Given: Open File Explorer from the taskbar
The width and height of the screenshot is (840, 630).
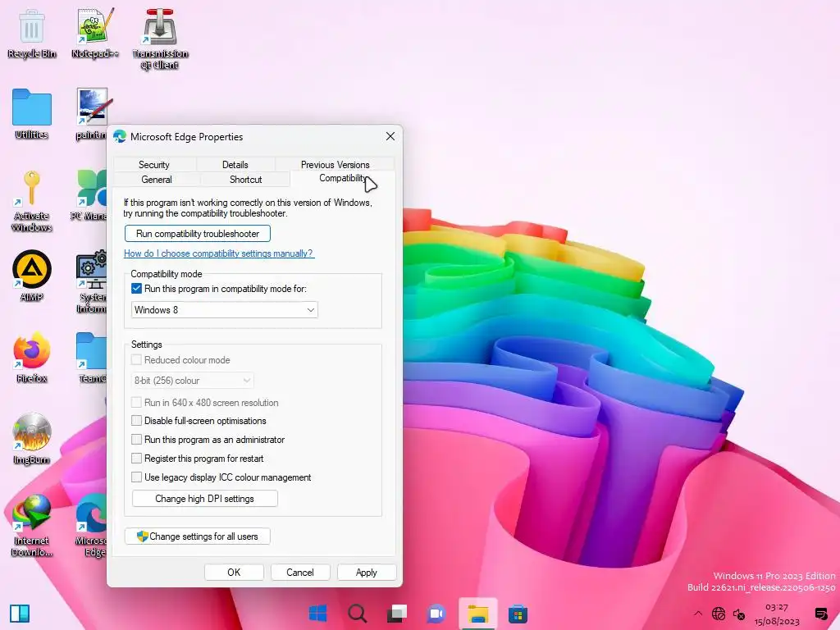Looking at the screenshot, I should pos(478,614).
